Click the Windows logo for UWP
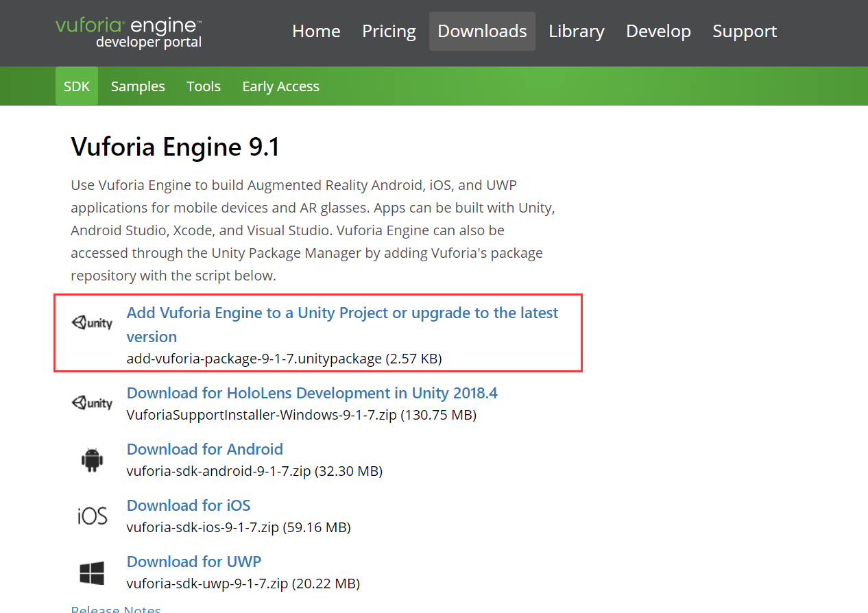Screen dimensions: 868x613 tap(91, 571)
